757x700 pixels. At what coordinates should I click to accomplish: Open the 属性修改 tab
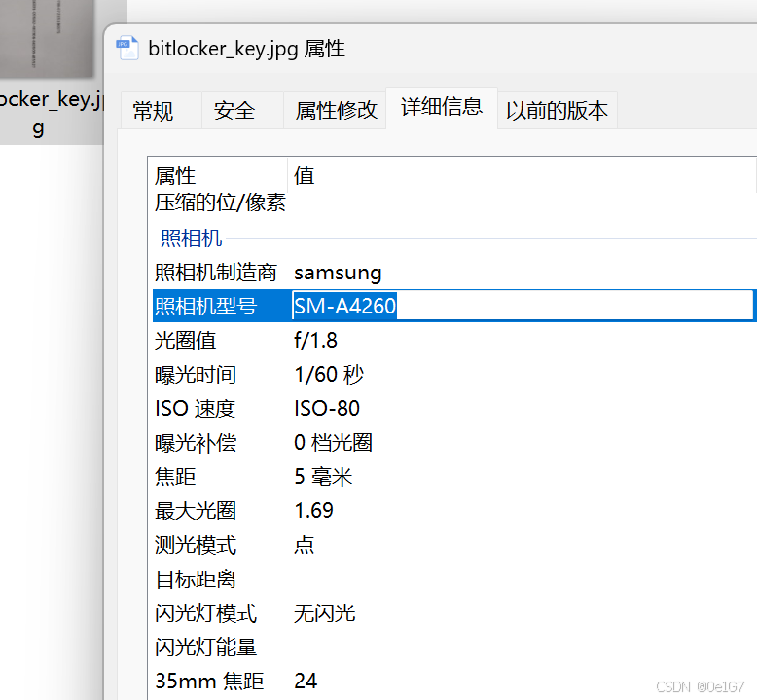coord(335,110)
